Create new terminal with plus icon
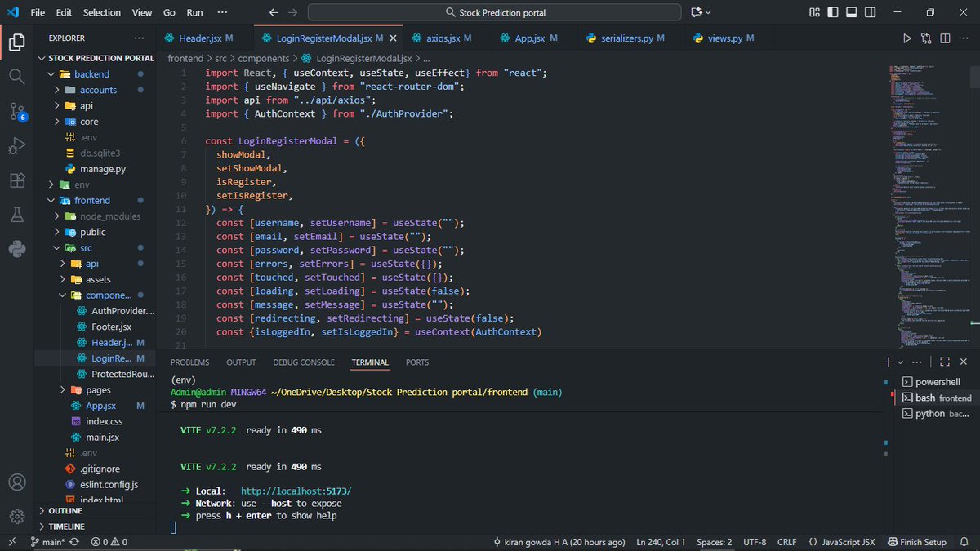This screenshot has width=980, height=551. 889,362
